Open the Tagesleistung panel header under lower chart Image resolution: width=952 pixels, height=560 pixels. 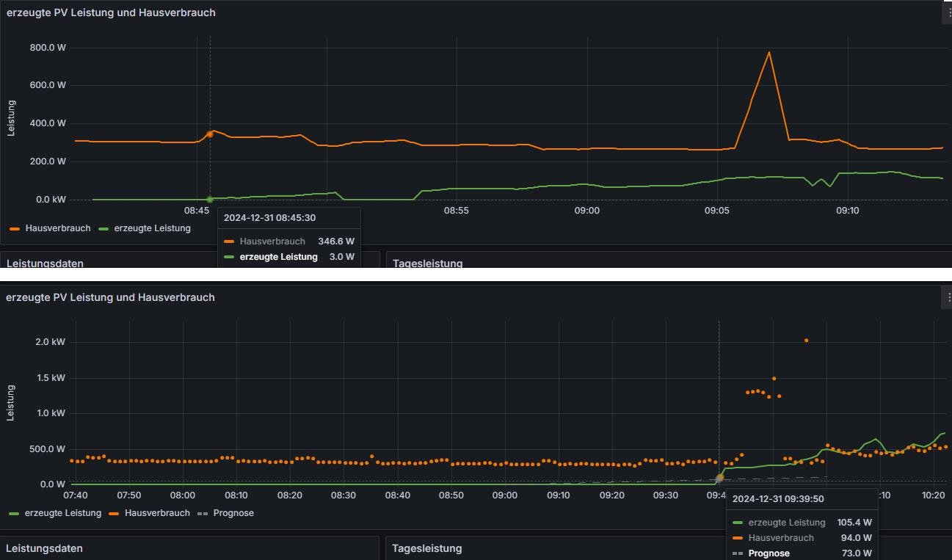coord(427,548)
